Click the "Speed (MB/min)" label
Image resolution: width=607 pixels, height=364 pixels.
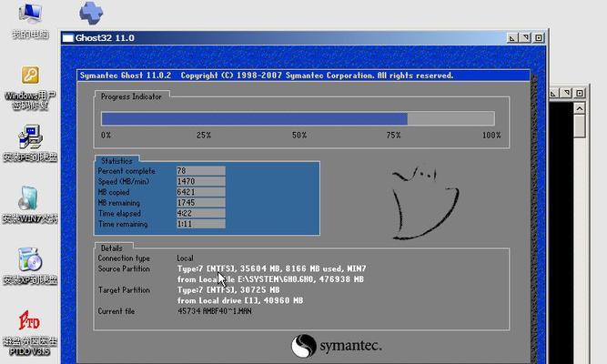click(123, 181)
